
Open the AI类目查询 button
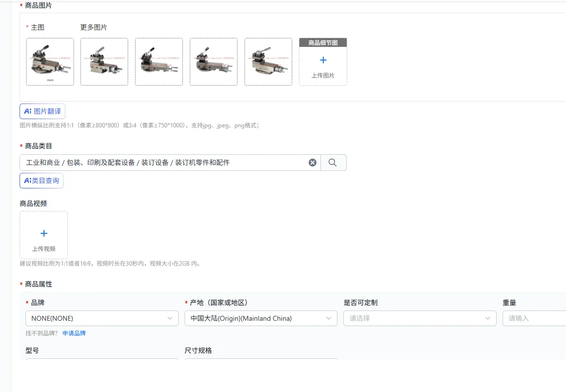[x=42, y=181]
